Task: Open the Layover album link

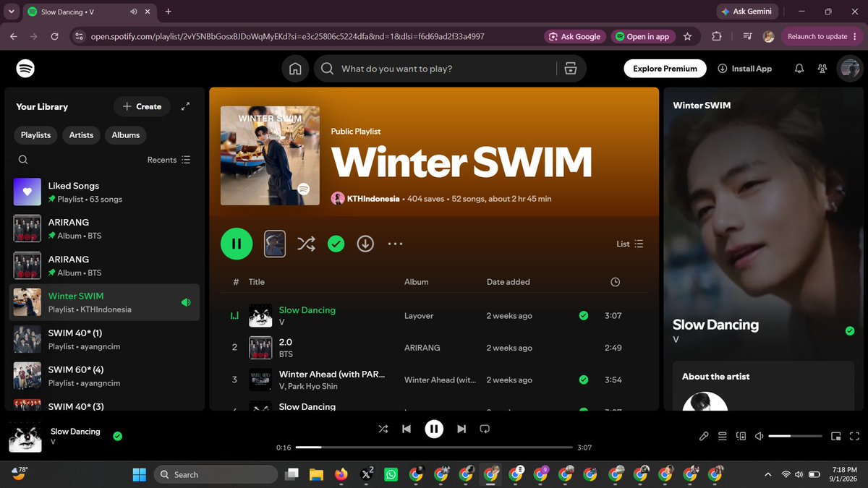Action: 419,316
